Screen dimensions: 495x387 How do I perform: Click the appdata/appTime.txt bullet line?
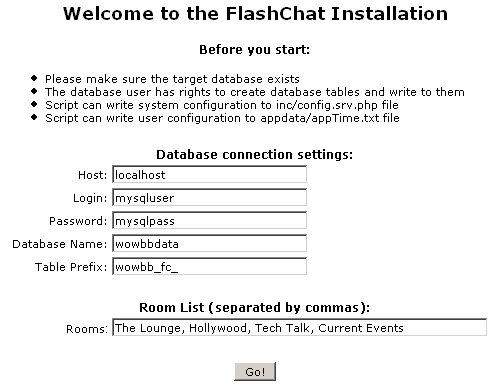coord(222,118)
